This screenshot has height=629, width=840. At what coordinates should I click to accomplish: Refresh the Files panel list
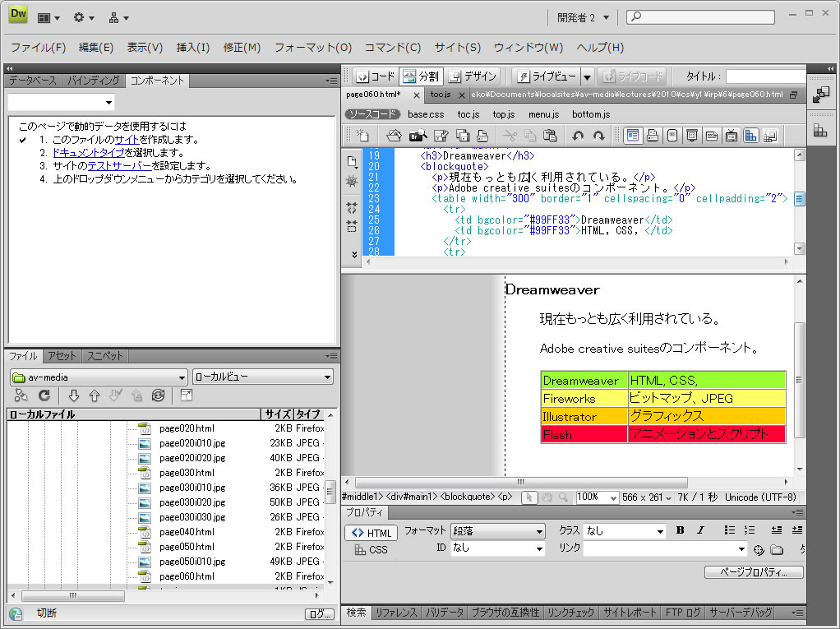tap(44, 395)
